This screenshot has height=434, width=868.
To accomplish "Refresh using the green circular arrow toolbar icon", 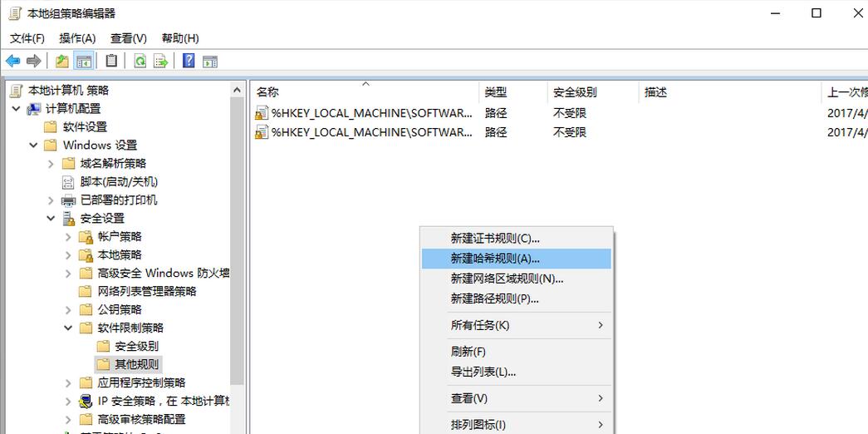I will point(140,61).
